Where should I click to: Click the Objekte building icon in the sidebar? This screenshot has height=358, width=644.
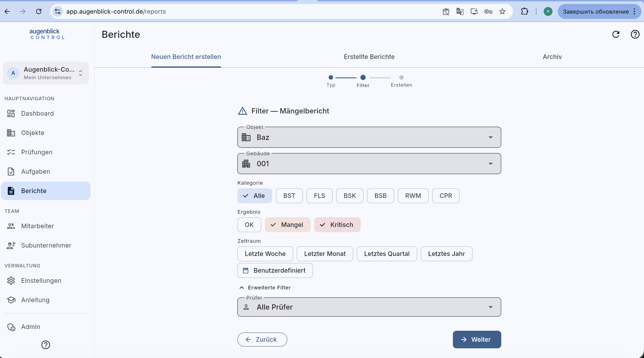click(x=11, y=133)
